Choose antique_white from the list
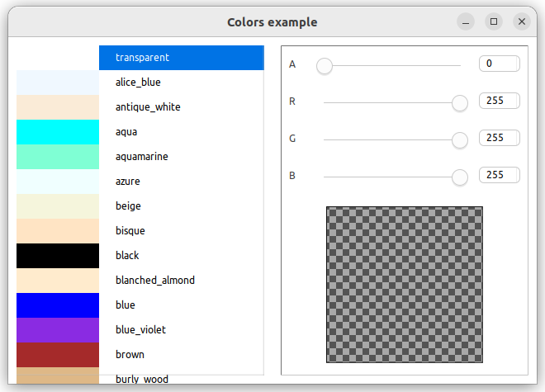The width and height of the screenshot is (545, 392). click(182, 107)
